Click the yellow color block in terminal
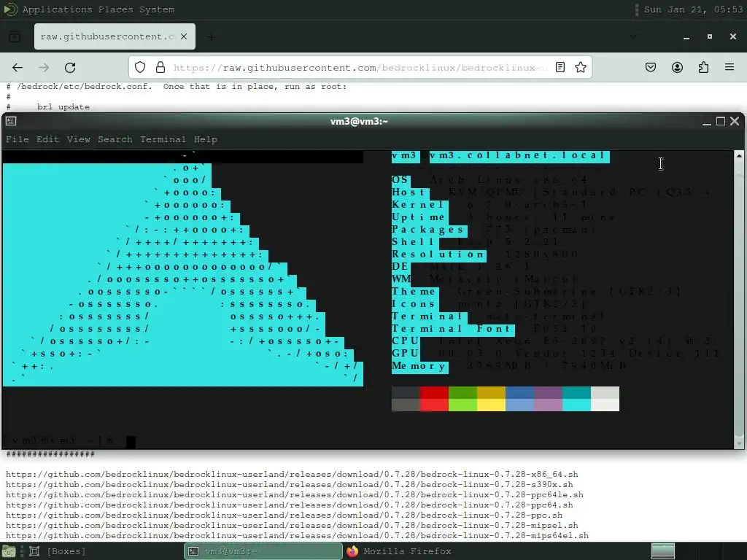This screenshot has height=560, width=747. tap(491, 399)
